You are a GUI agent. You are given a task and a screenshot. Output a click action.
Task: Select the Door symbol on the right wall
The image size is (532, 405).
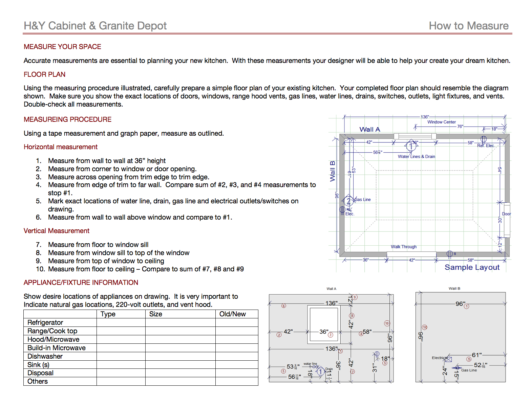point(507,220)
